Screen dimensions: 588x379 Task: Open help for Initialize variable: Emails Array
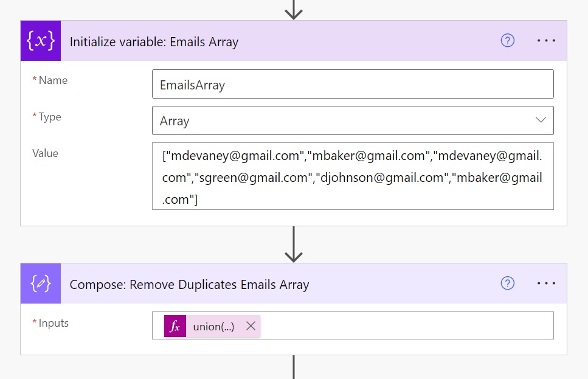(507, 41)
